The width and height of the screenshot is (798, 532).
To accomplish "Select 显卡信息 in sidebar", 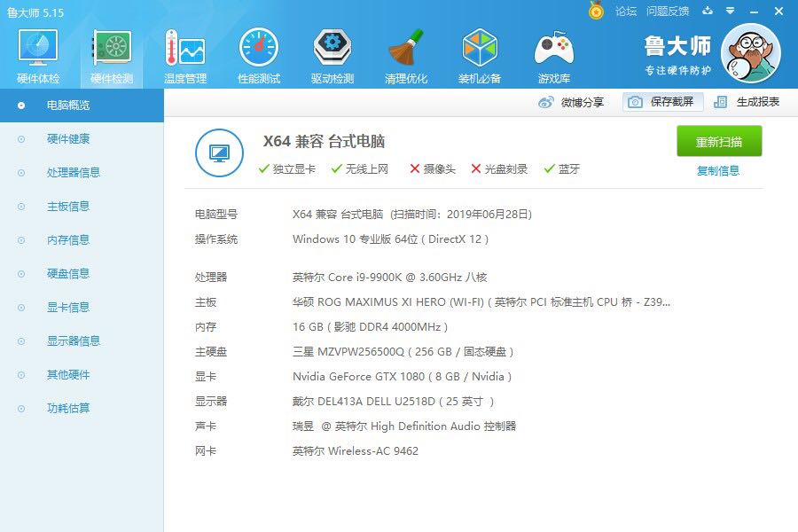I will pos(82,308).
